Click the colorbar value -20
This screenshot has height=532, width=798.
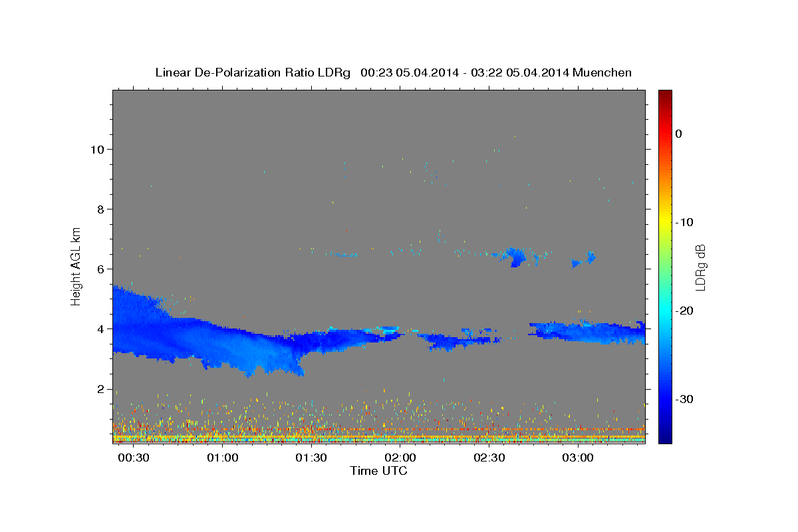684,311
